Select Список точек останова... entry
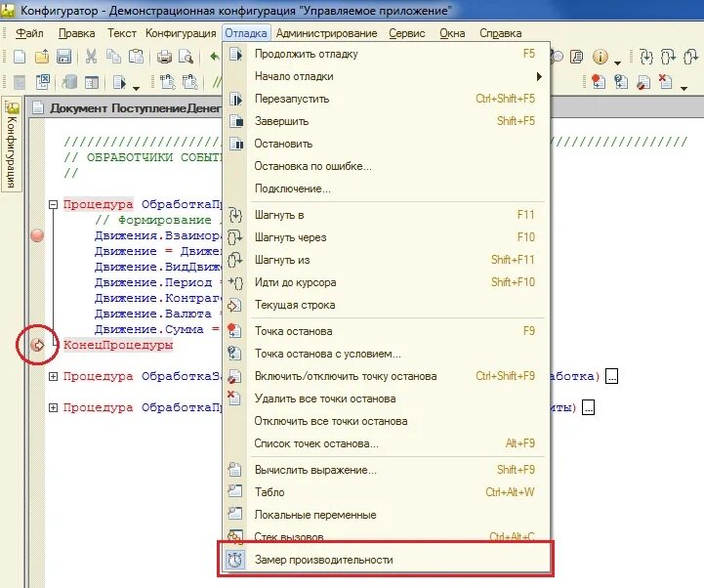Screen dimensions: 704x588 pos(386,443)
